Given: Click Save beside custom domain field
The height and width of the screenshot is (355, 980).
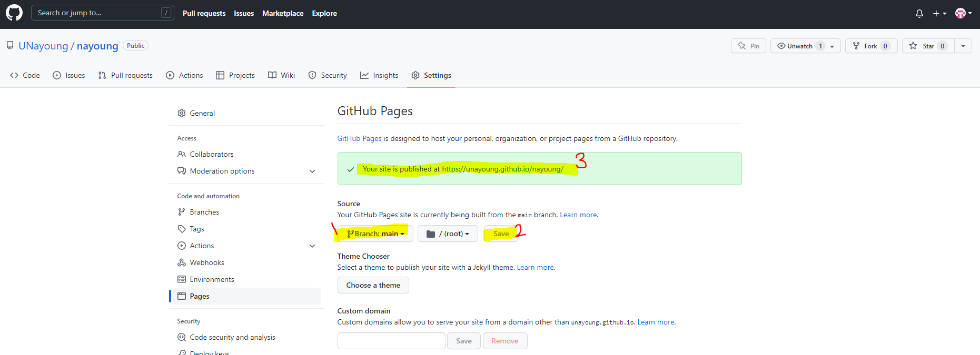Looking at the screenshot, I should (x=463, y=341).
